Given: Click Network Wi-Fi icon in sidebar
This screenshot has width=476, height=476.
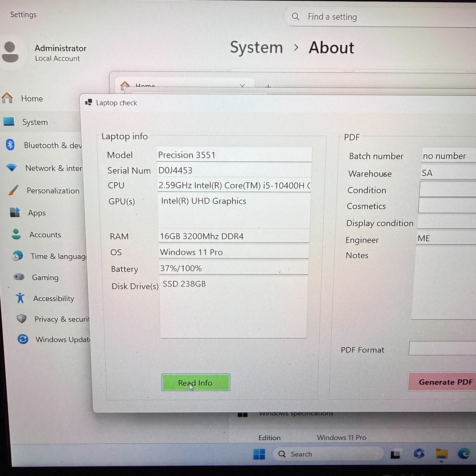Looking at the screenshot, I should [12, 167].
